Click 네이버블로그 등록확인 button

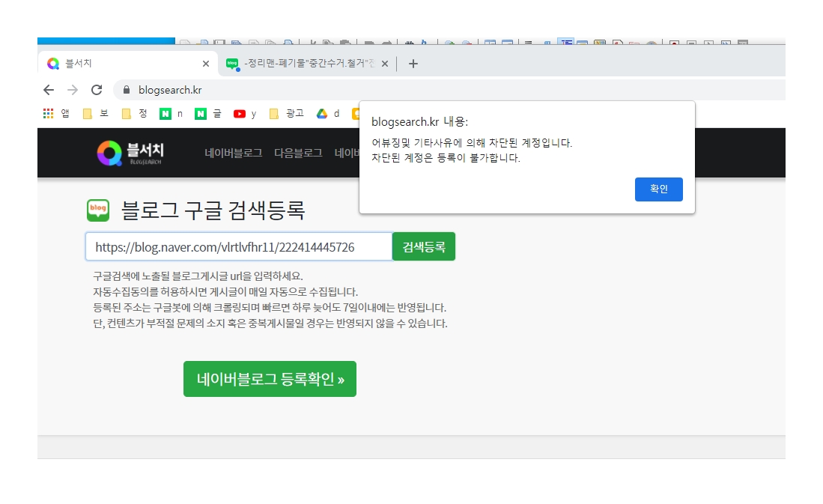tap(270, 379)
